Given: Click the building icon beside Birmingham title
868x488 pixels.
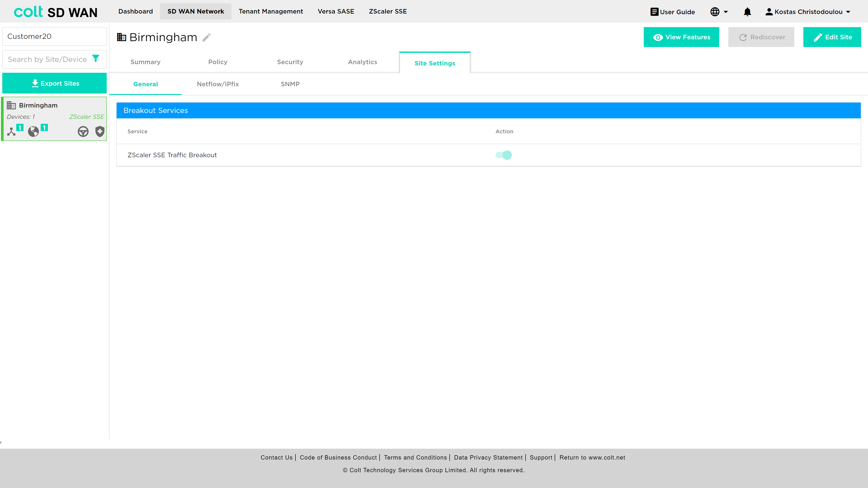Looking at the screenshot, I should 121,37.
